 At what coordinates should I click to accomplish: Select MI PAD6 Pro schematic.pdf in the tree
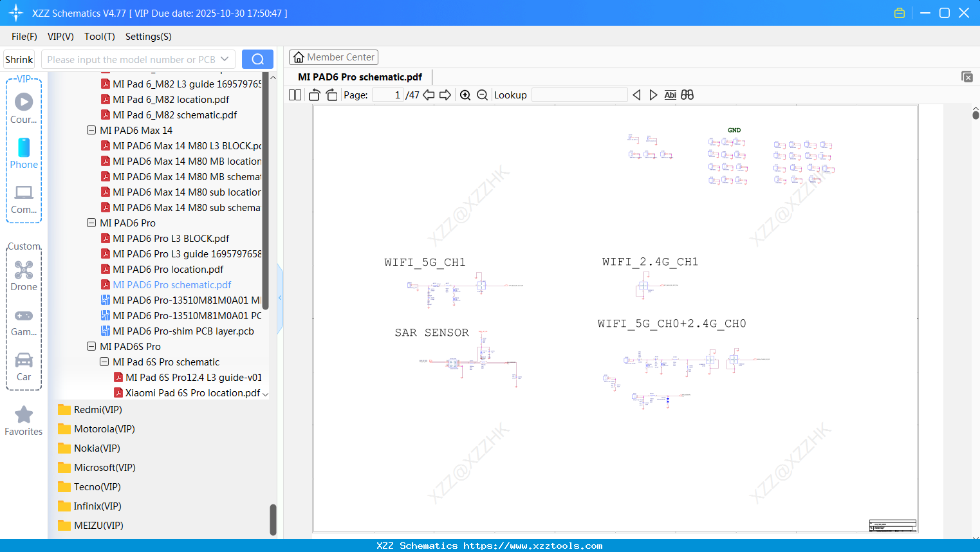tap(172, 285)
